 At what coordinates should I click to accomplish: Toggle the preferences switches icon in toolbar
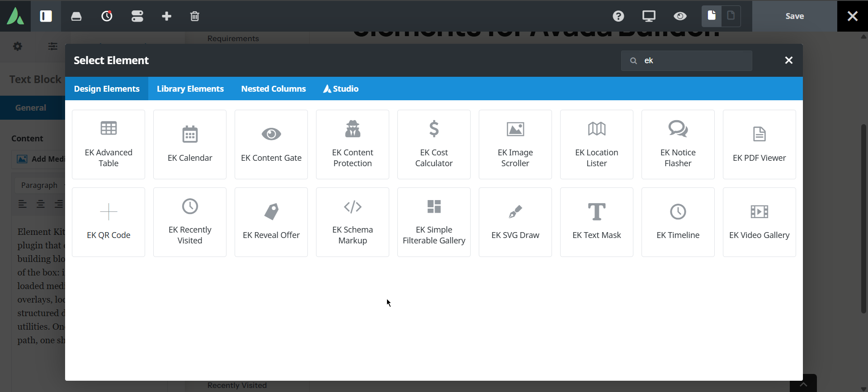click(x=137, y=16)
